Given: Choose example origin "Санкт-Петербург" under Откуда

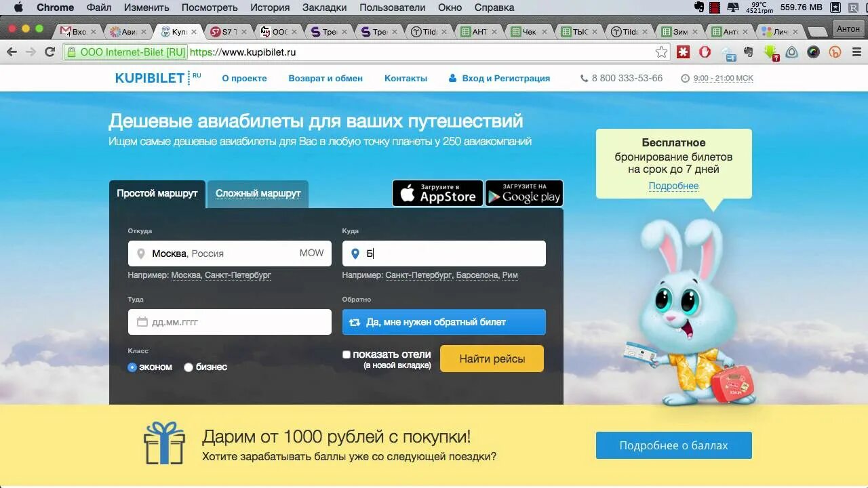Looking at the screenshot, I should (238, 275).
